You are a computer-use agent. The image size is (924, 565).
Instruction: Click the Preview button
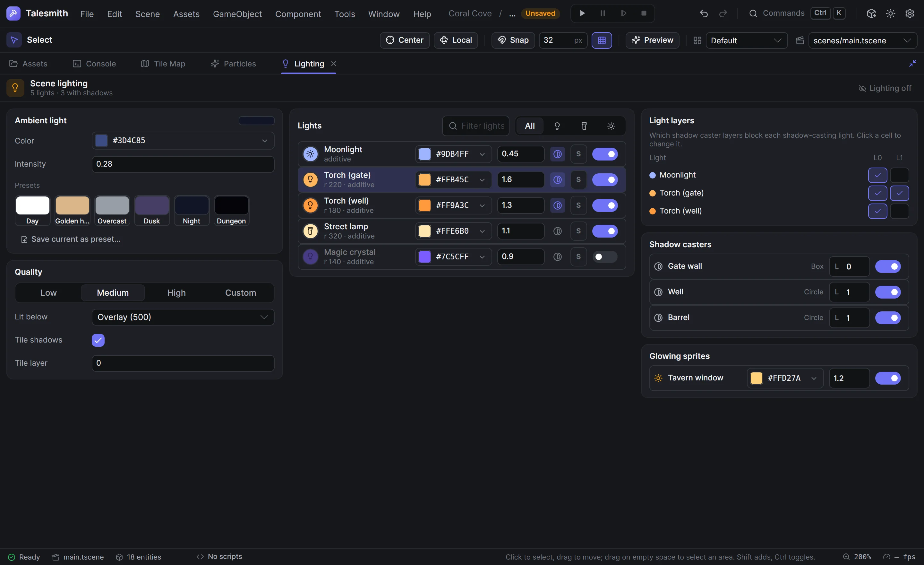652,40
